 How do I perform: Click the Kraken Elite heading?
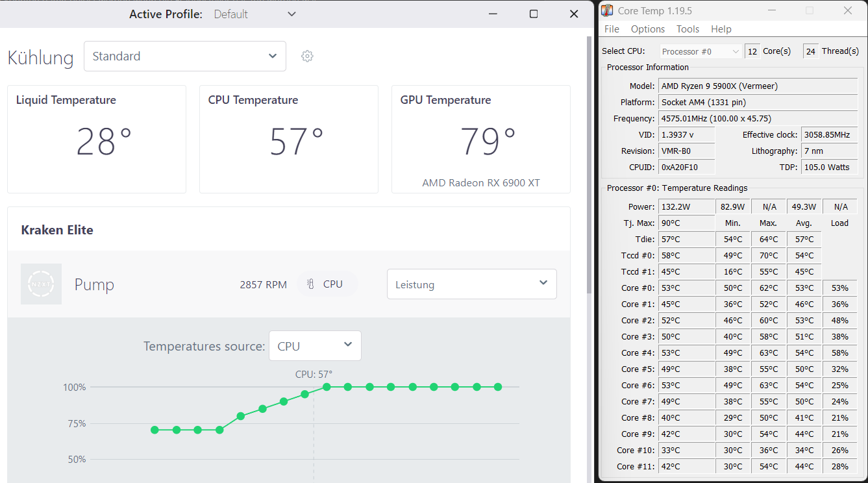pos(57,230)
